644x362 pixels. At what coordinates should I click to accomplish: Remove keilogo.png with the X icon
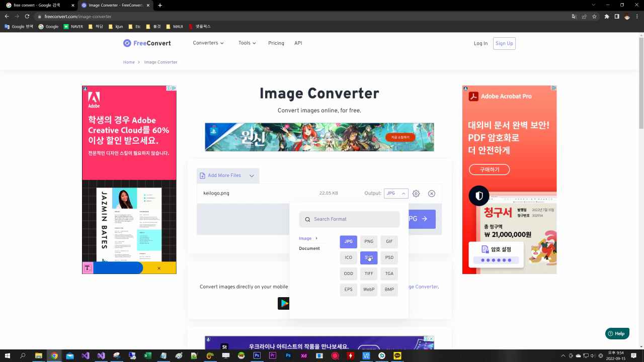click(x=432, y=194)
